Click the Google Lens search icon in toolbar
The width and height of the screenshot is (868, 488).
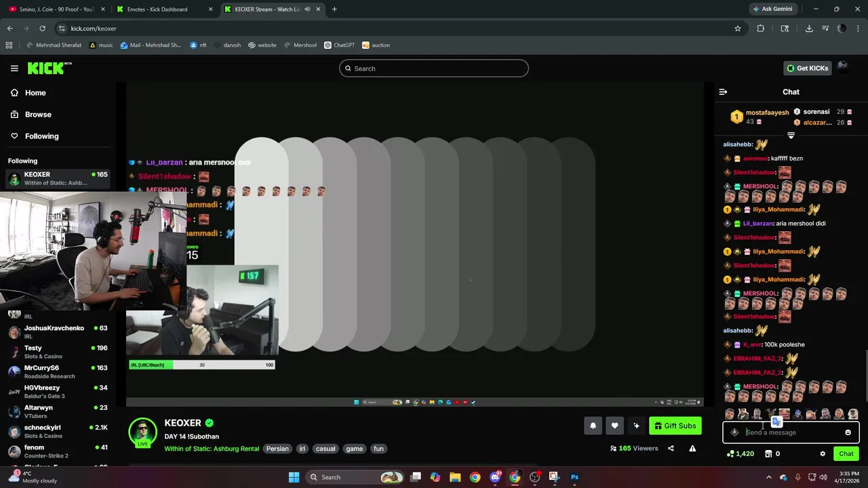click(x=785, y=28)
